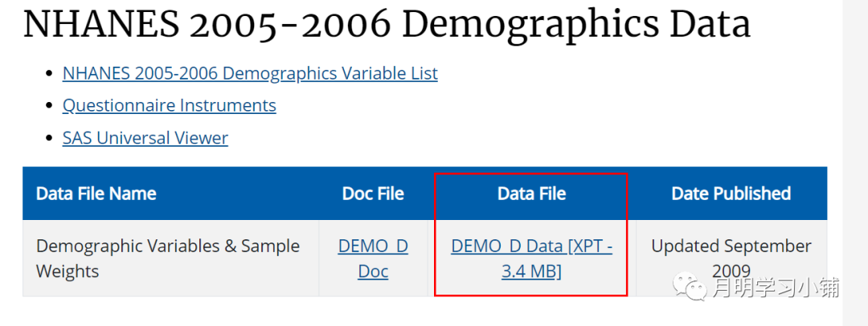
Task: Open the DEMO_D Doc file link
Action: click(x=373, y=259)
